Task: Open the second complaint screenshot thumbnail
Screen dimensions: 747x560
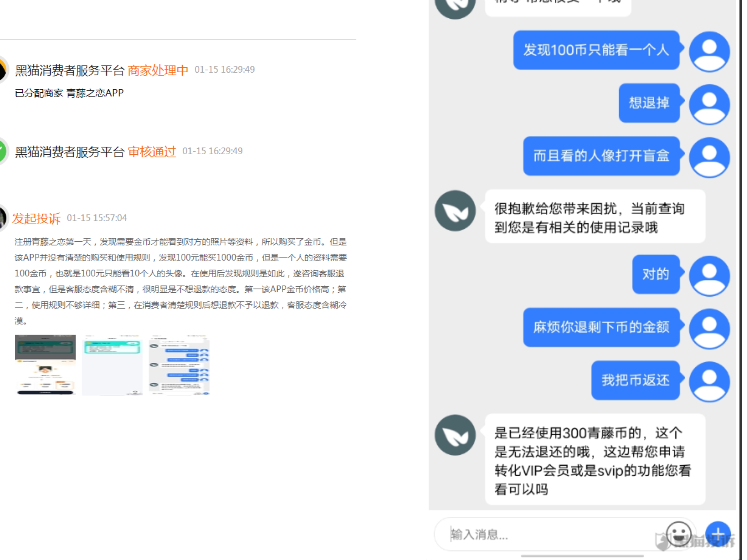Action: (x=112, y=365)
